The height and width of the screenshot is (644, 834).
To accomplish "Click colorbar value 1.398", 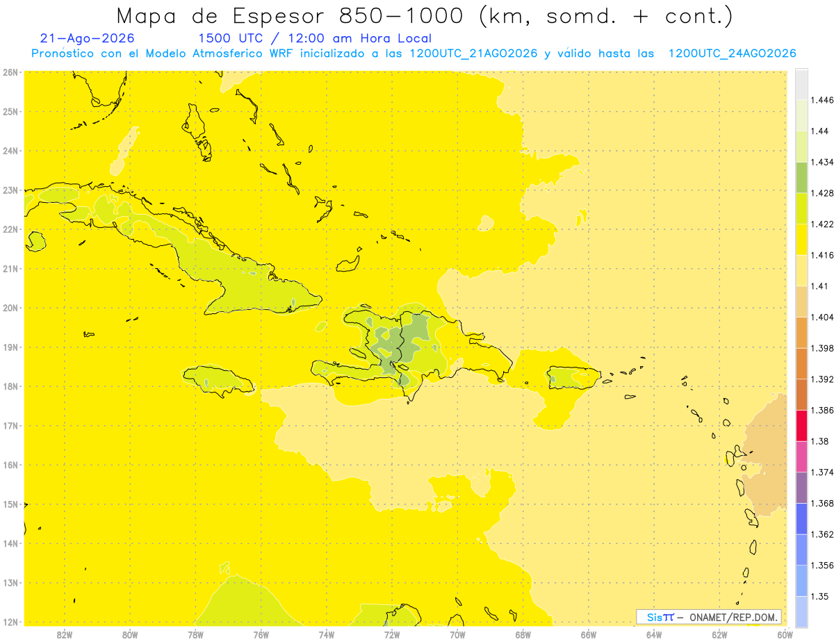I will click(822, 348).
